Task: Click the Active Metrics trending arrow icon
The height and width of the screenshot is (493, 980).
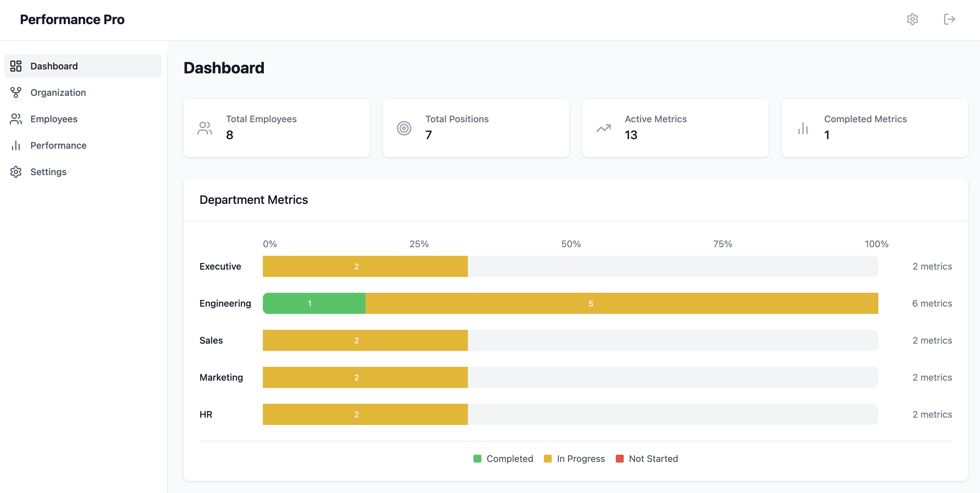Action: 603,128
